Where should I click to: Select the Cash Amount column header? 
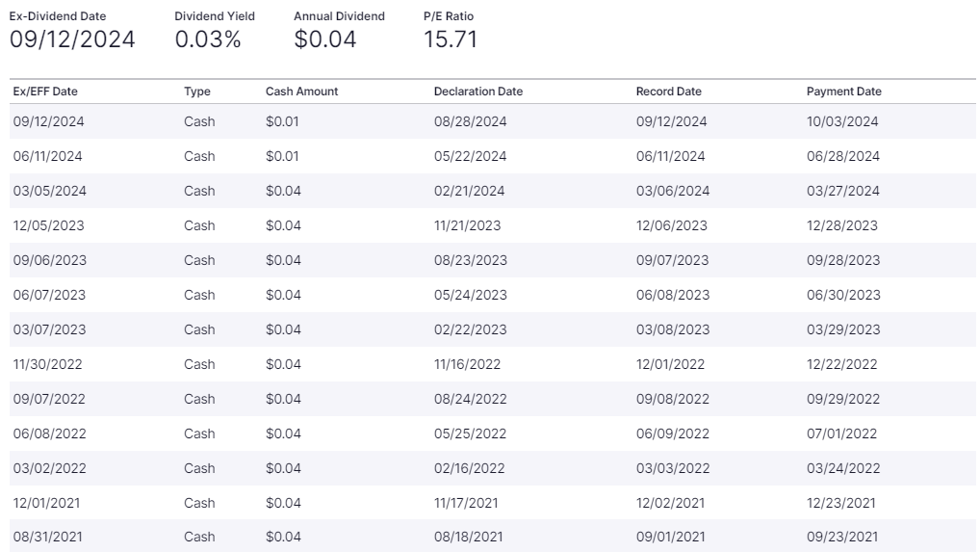coord(301,92)
